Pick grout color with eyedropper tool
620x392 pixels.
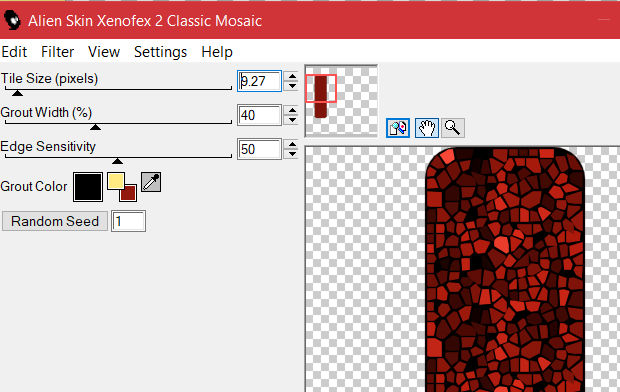click(x=151, y=182)
